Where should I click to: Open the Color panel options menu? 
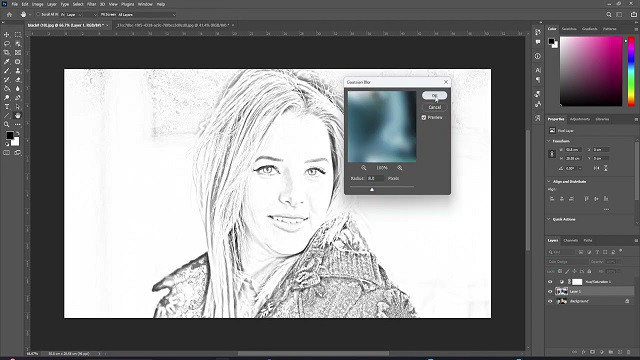[x=636, y=29]
